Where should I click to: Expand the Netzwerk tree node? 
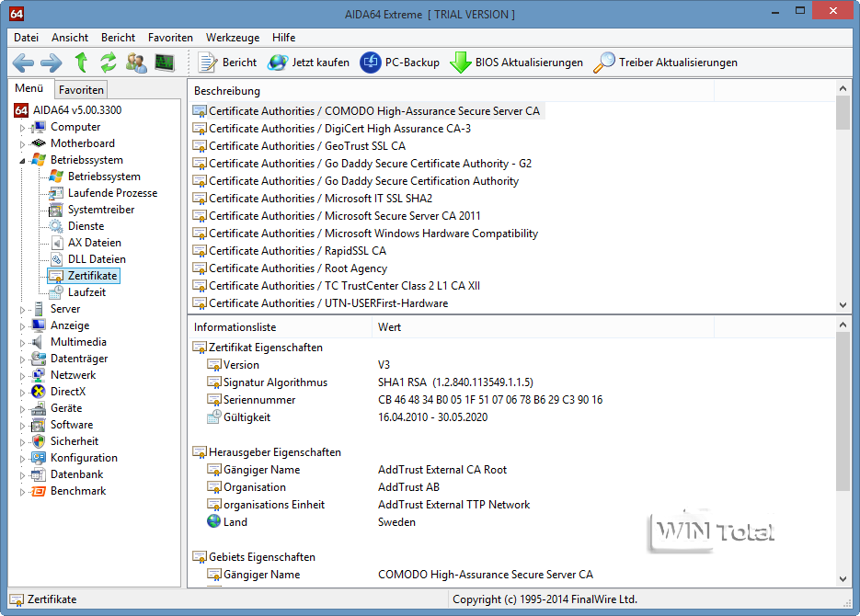22,376
